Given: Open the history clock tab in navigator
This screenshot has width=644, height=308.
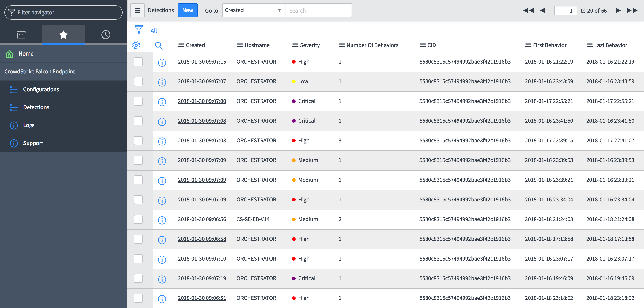Looking at the screenshot, I should tap(106, 34).
